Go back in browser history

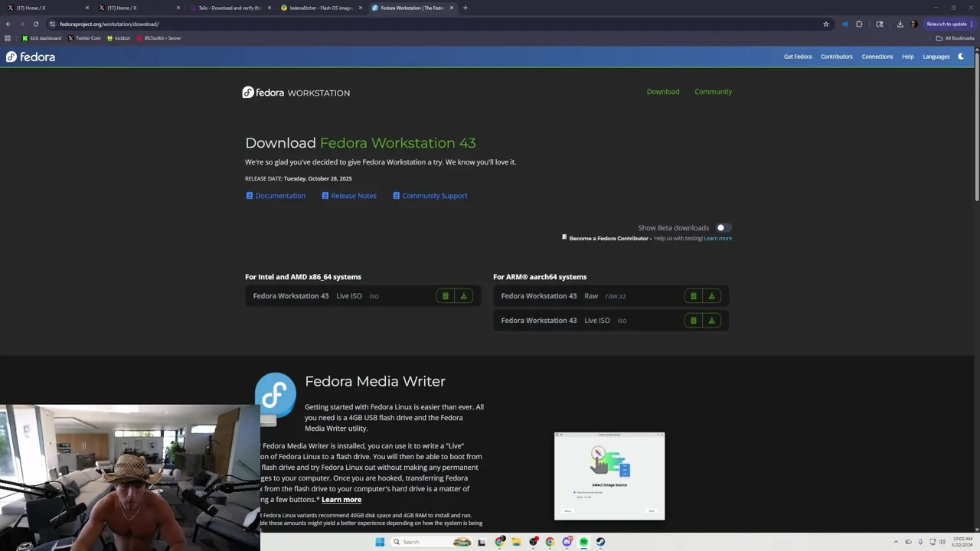(x=8, y=24)
